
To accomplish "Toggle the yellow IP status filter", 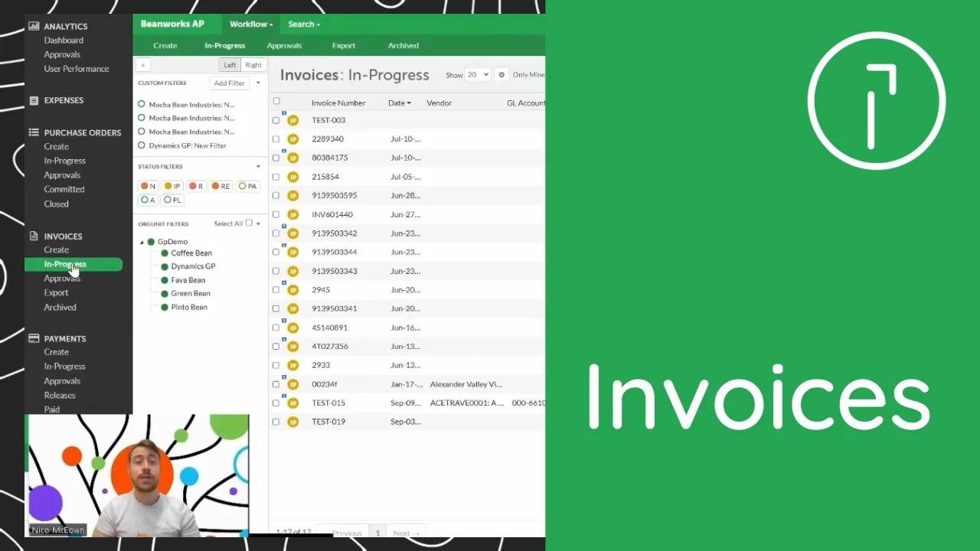I will [x=172, y=186].
